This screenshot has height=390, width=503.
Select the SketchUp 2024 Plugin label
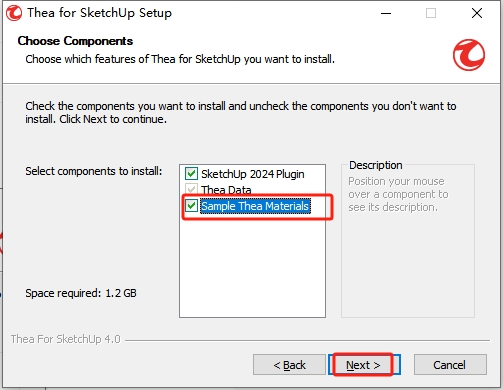(x=253, y=174)
